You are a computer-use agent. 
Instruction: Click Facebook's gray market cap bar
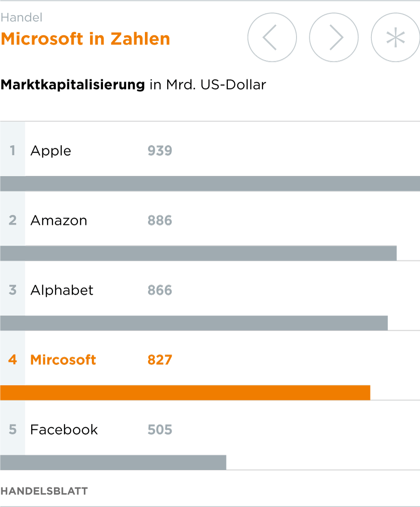point(113,462)
